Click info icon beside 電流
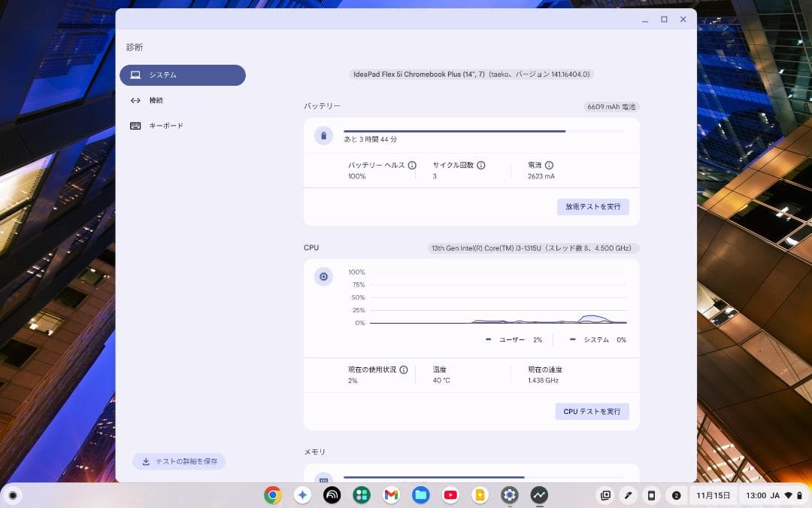The height and width of the screenshot is (508, 812). [x=549, y=166]
